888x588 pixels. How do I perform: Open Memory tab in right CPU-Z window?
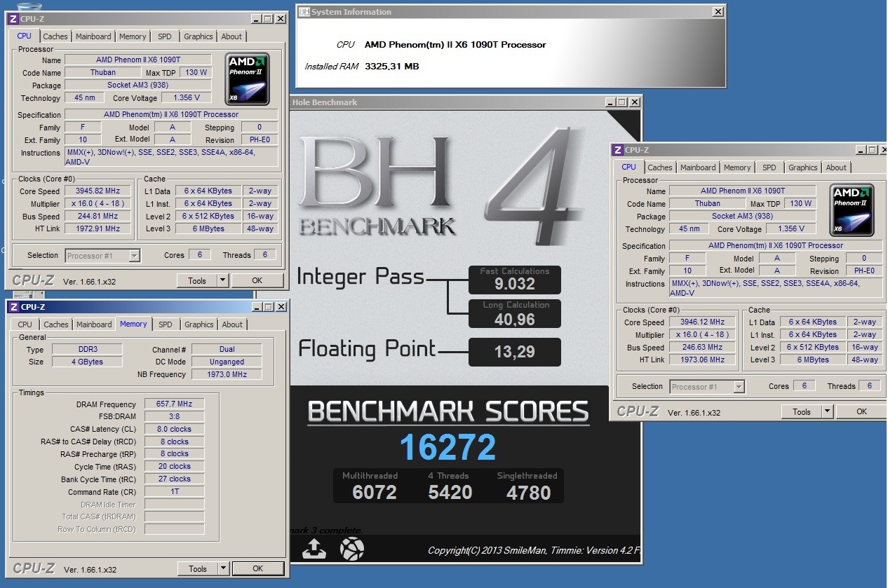pos(737,167)
